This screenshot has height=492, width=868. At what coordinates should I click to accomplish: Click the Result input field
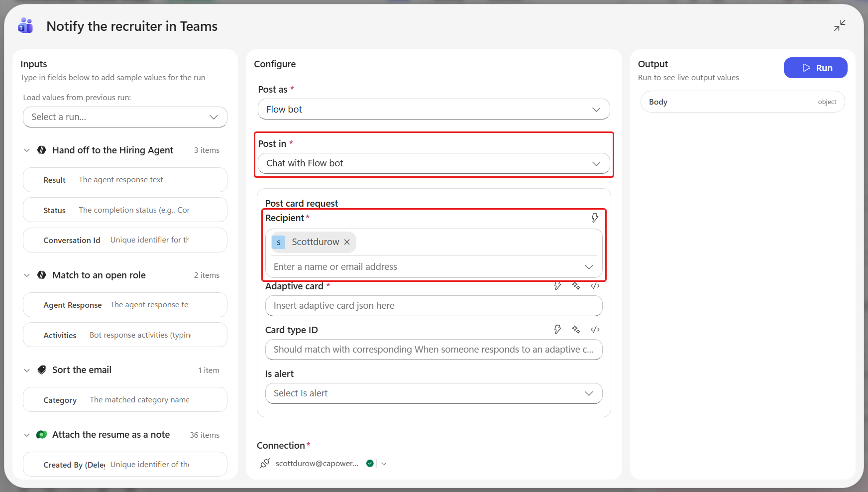point(125,180)
